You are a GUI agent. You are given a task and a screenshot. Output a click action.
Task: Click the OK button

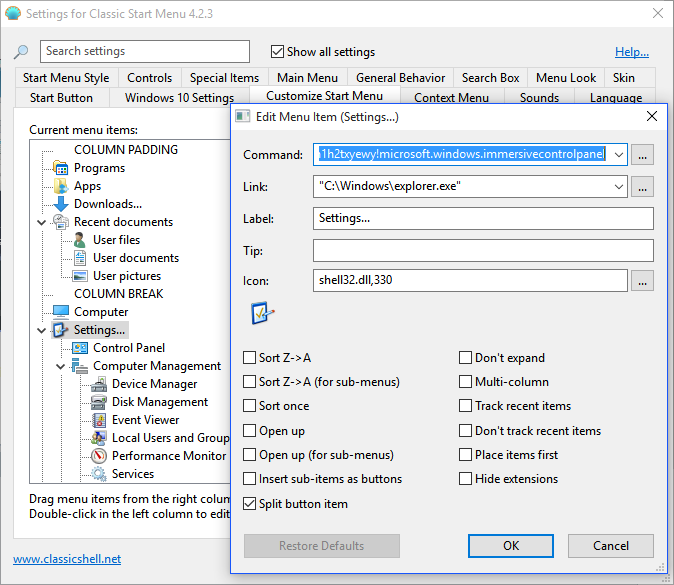(x=511, y=546)
